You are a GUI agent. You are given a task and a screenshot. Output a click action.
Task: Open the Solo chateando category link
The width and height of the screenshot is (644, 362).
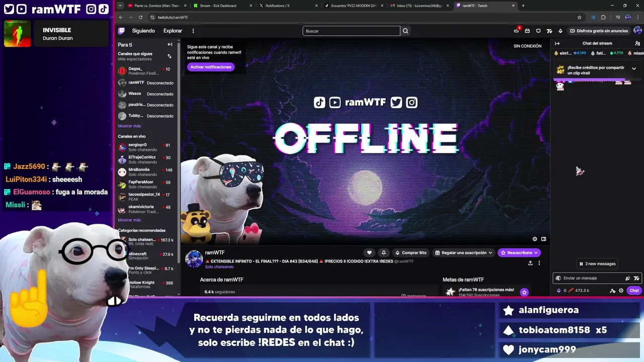219,267
